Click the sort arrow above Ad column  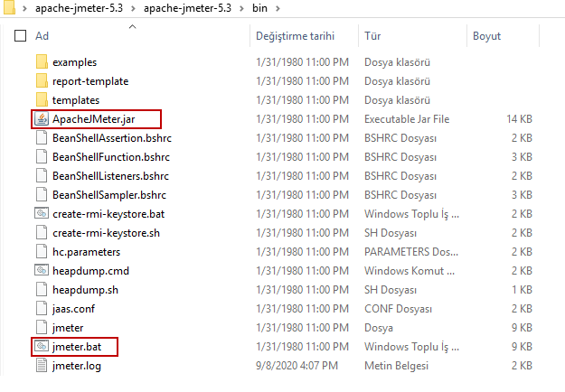coord(133,26)
